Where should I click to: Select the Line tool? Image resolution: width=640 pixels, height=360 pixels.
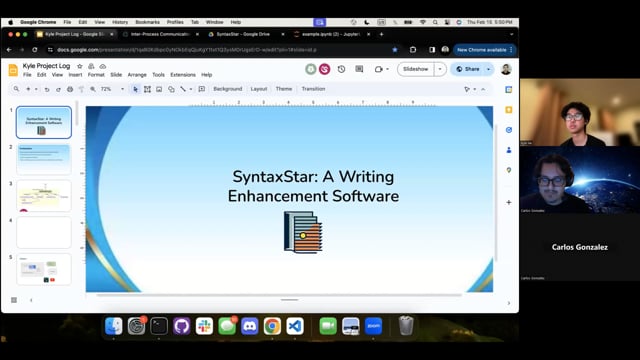pyautogui.click(x=183, y=89)
